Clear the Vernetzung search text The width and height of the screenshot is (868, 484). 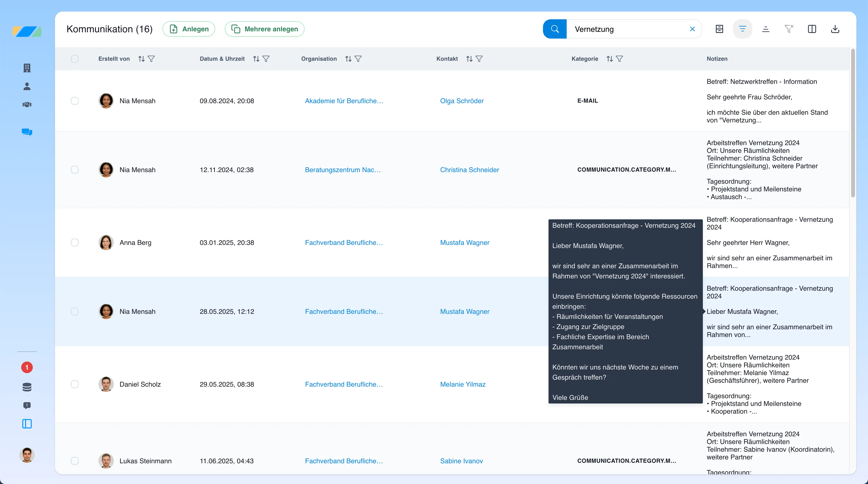pos(692,29)
